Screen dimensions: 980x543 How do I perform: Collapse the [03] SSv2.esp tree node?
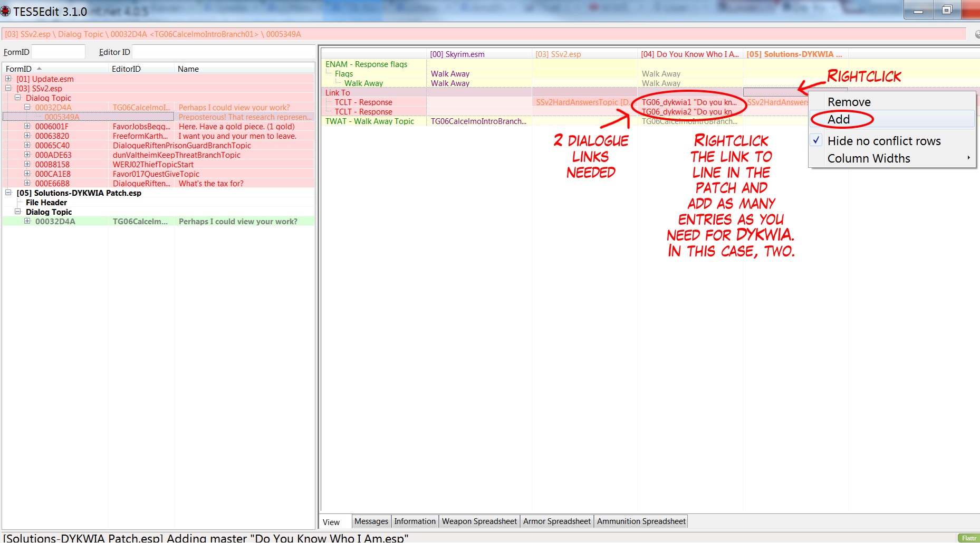pyautogui.click(x=8, y=88)
